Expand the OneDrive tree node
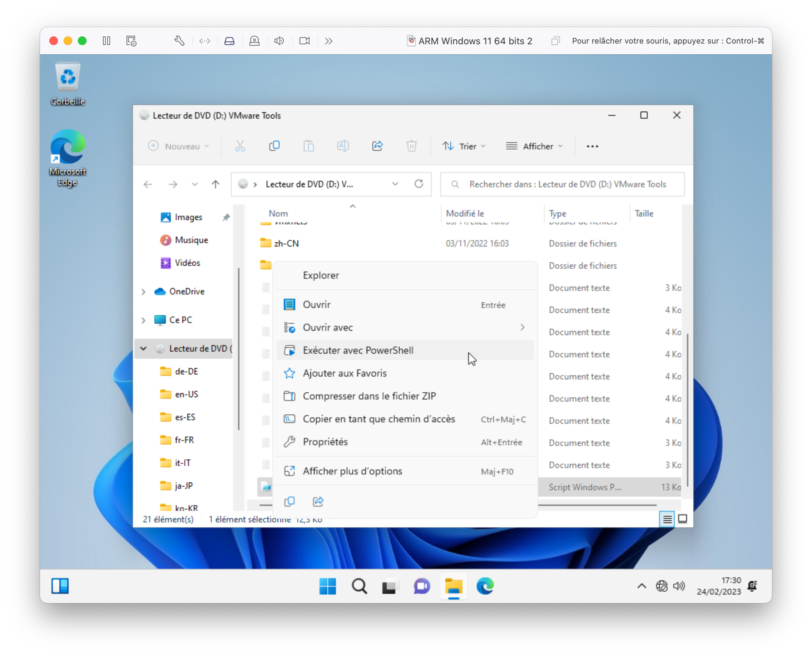The height and width of the screenshot is (656, 812). pyautogui.click(x=143, y=292)
